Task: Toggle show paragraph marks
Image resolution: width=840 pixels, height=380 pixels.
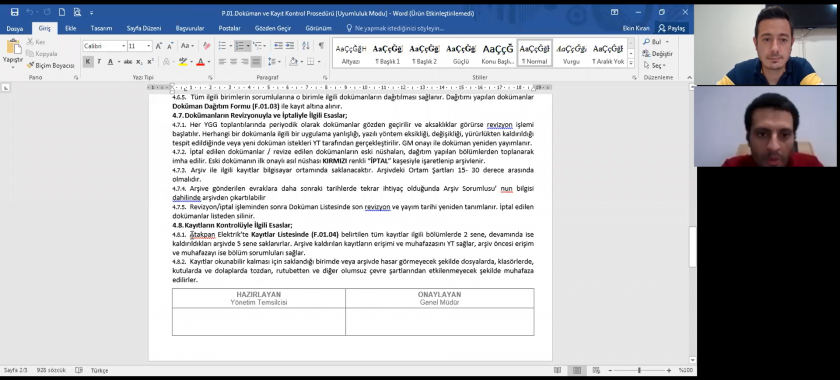Action: point(321,46)
